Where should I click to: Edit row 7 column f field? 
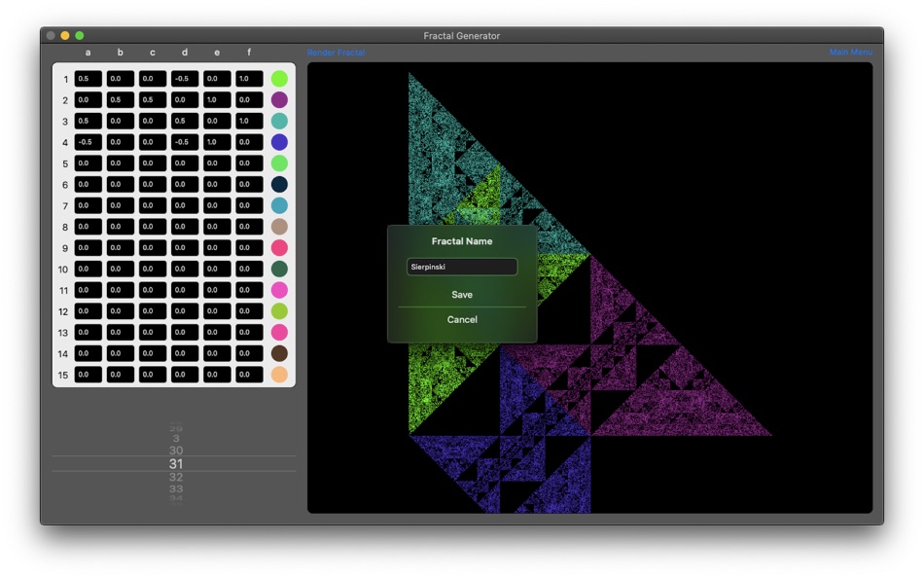pos(249,205)
